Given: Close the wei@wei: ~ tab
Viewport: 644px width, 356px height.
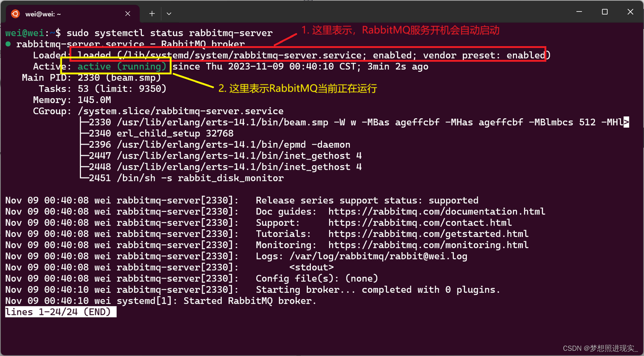Looking at the screenshot, I should tap(128, 13).
